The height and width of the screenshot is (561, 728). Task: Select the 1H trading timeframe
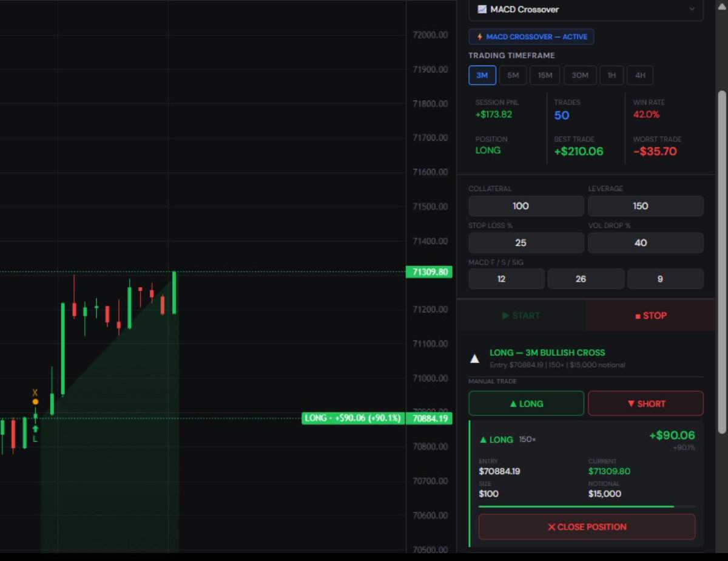point(612,75)
